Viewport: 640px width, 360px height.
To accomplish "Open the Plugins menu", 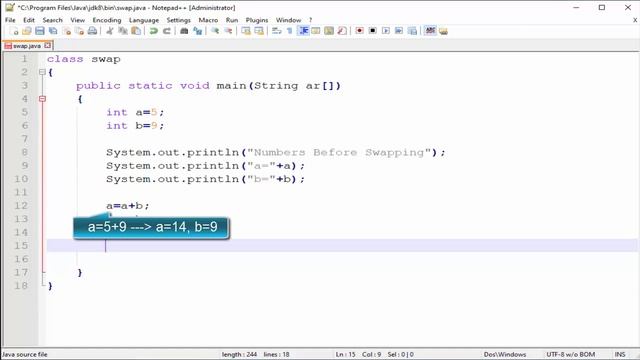I will [x=257, y=20].
